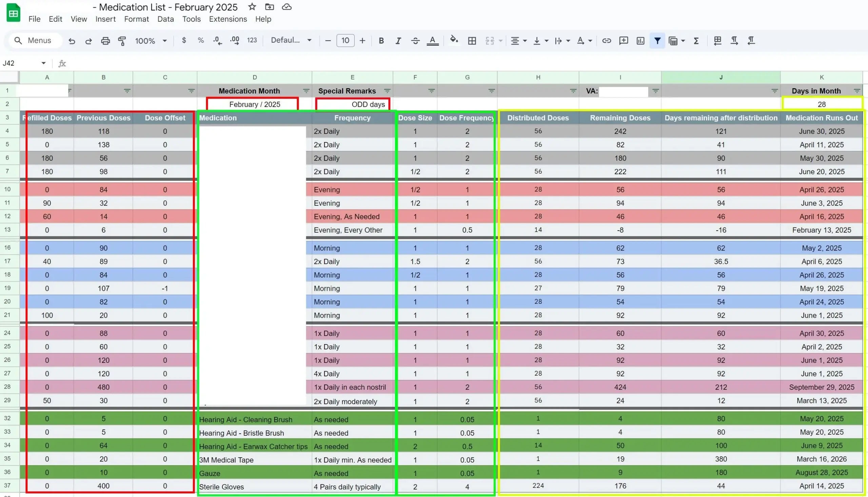Print the spreadsheet
Viewport: 868px width, 497px height.
[105, 40]
